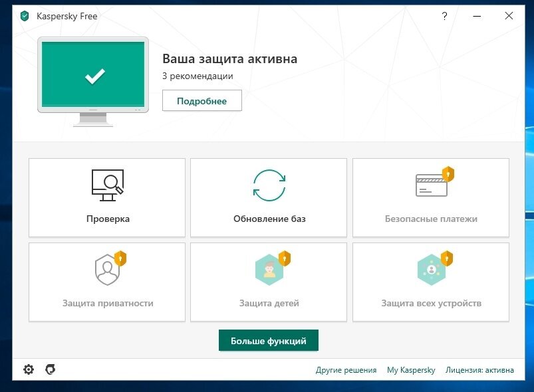Click the all devices protection hexagon icon
The width and height of the screenshot is (534, 392).
click(x=435, y=268)
